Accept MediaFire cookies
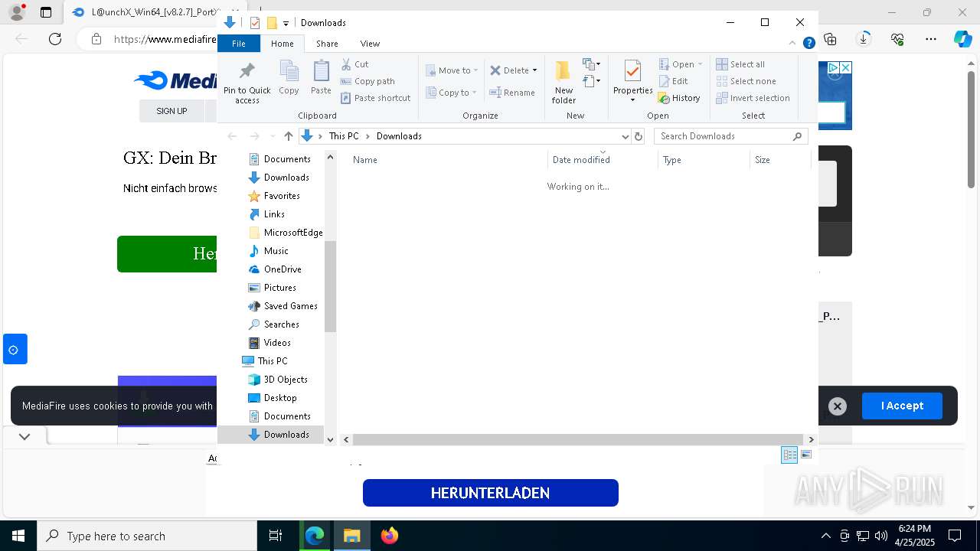Image resolution: width=980 pixels, height=551 pixels. coord(902,406)
